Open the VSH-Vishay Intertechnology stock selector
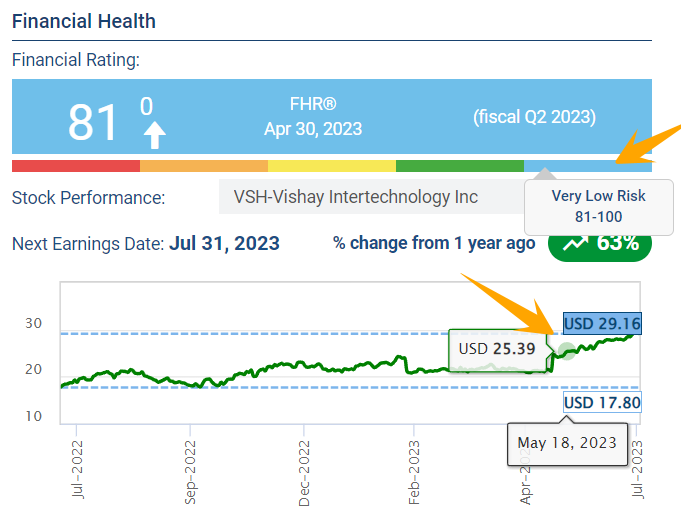 (x=370, y=197)
